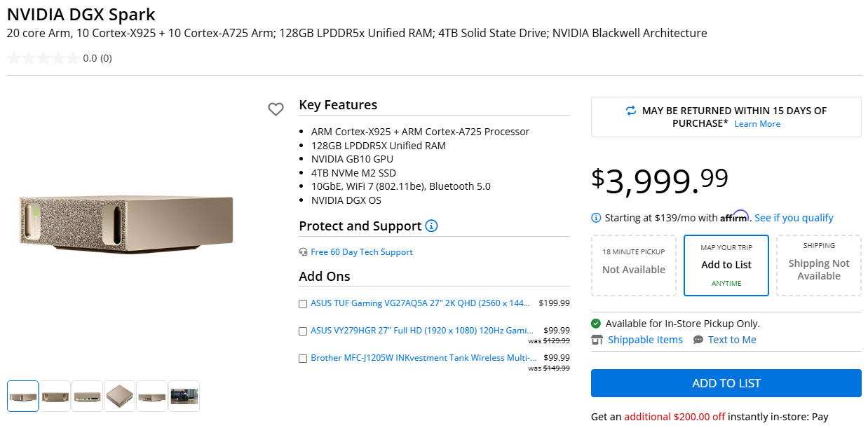This screenshot has width=868, height=428.
Task: Select the Map Your Trip Add to List option
Action: coord(726,265)
